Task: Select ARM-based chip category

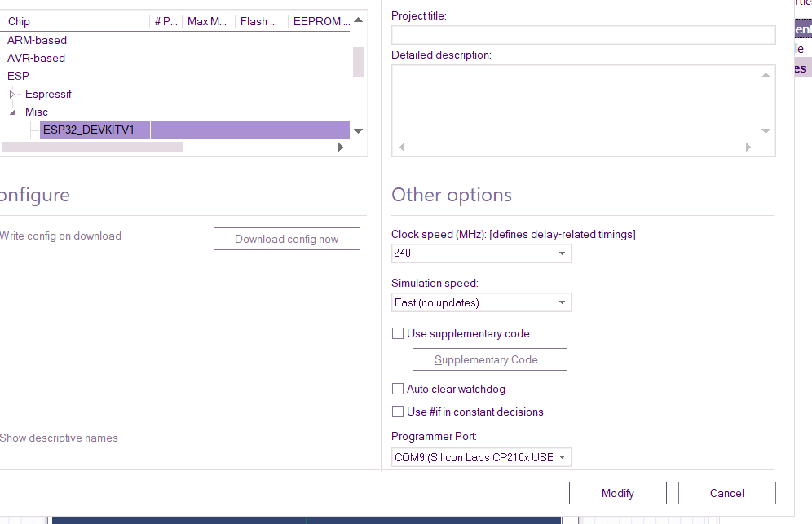Action: 38,40
